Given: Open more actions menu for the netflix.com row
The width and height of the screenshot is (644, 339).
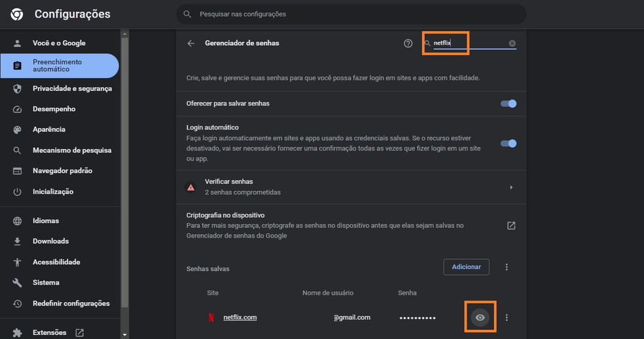Looking at the screenshot, I should pos(507,317).
